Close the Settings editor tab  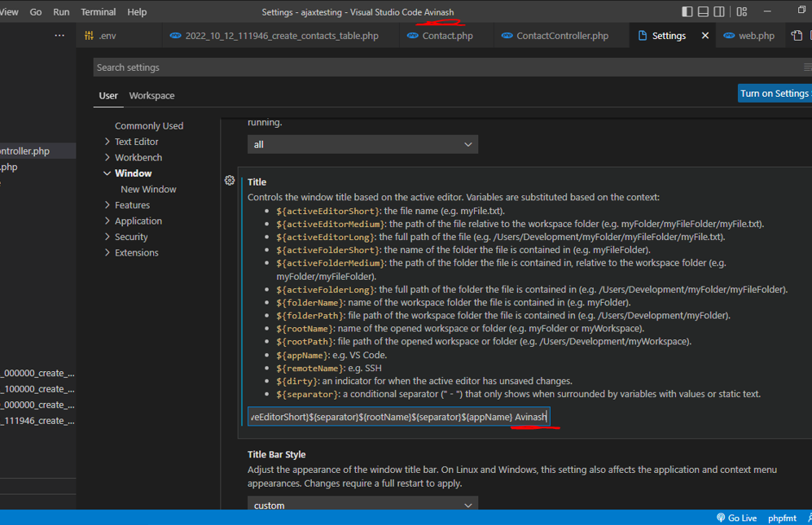[704, 36]
